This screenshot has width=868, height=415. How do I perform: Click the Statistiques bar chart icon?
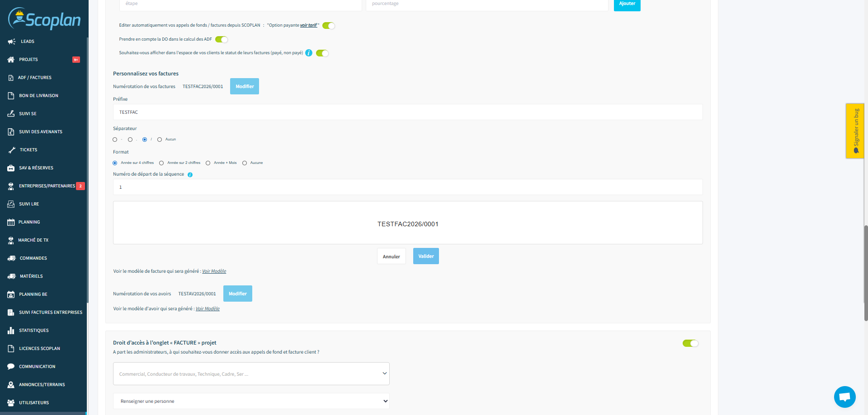[x=11, y=331]
